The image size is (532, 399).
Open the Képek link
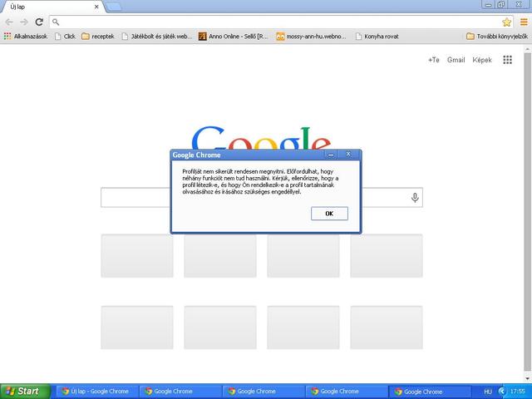tap(482, 60)
